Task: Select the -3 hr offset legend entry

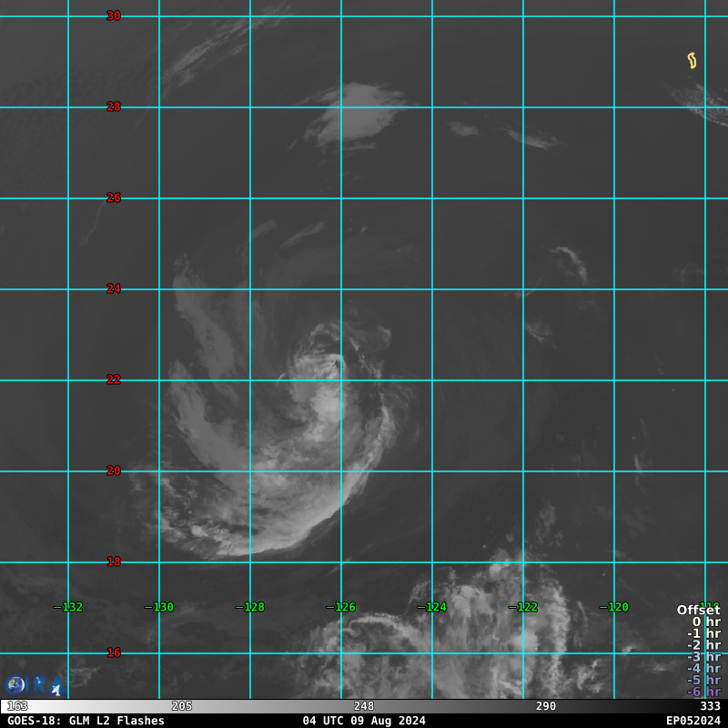Action: pos(703,656)
